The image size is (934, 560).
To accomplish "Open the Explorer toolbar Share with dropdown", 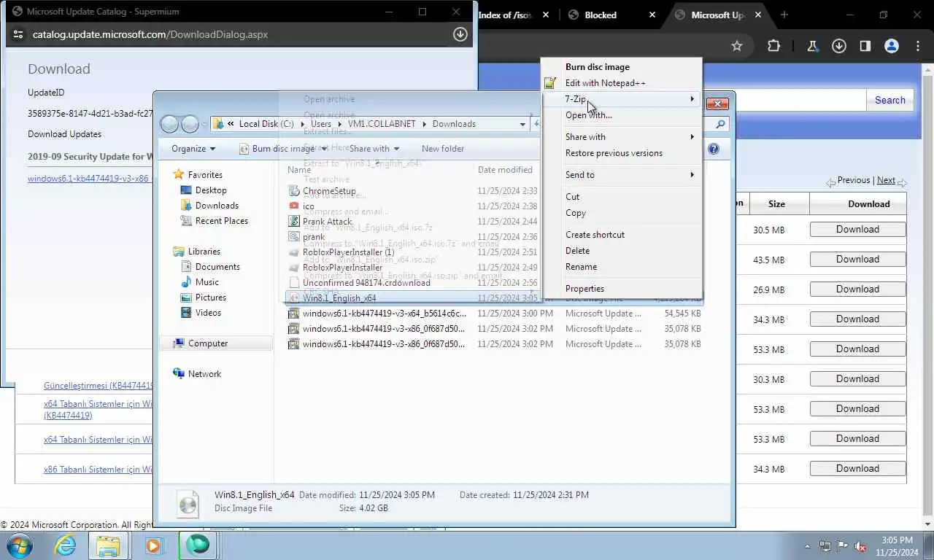I will [374, 149].
